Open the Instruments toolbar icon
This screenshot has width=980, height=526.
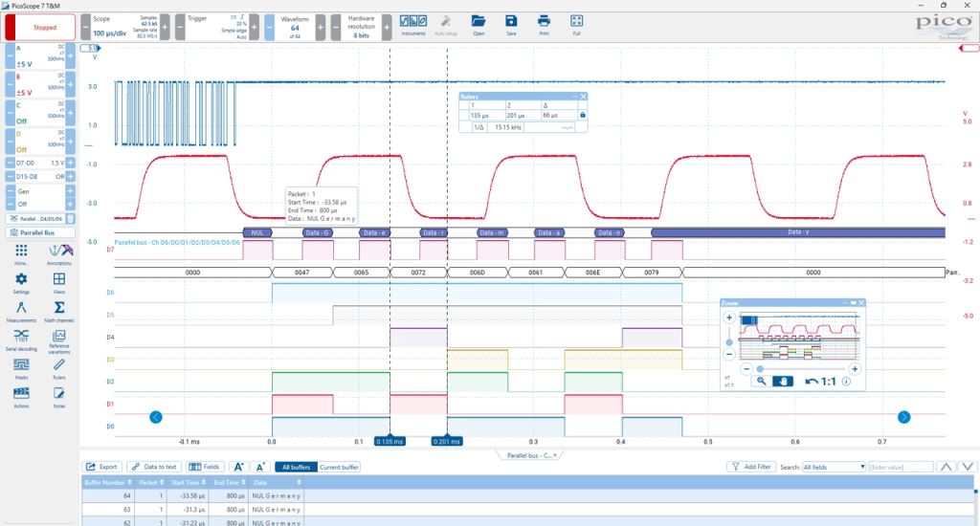pyautogui.click(x=413, y=25)
